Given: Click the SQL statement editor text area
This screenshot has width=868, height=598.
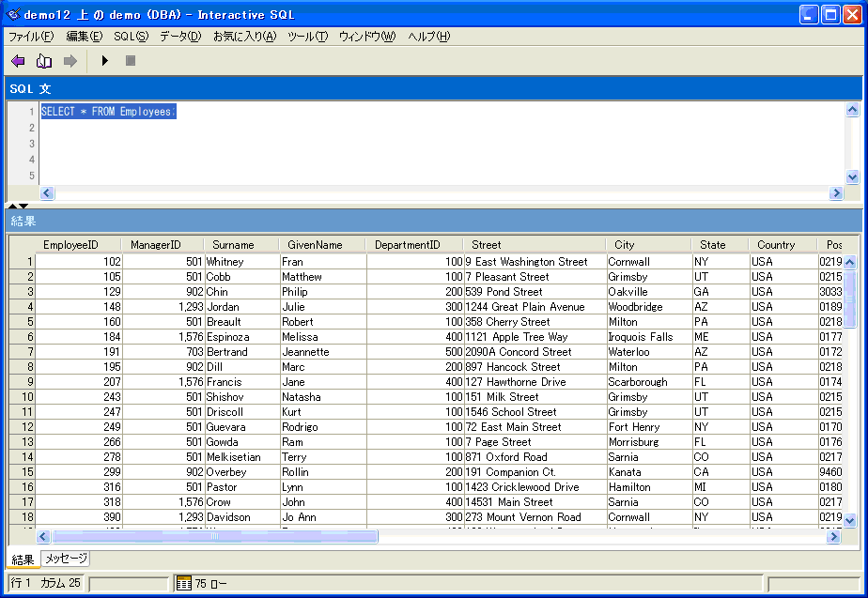Looking at the screenshot, I should pyautogui.click(x=442, y=143).
